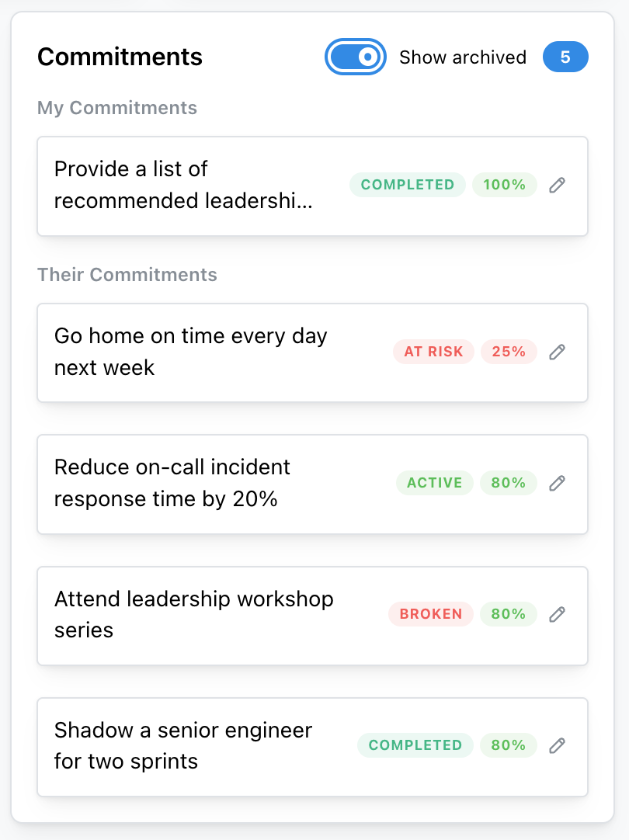Viewport: 629px width, 840px height.
Task: Click the ACTIVE status badge
Action: point(435,483)
